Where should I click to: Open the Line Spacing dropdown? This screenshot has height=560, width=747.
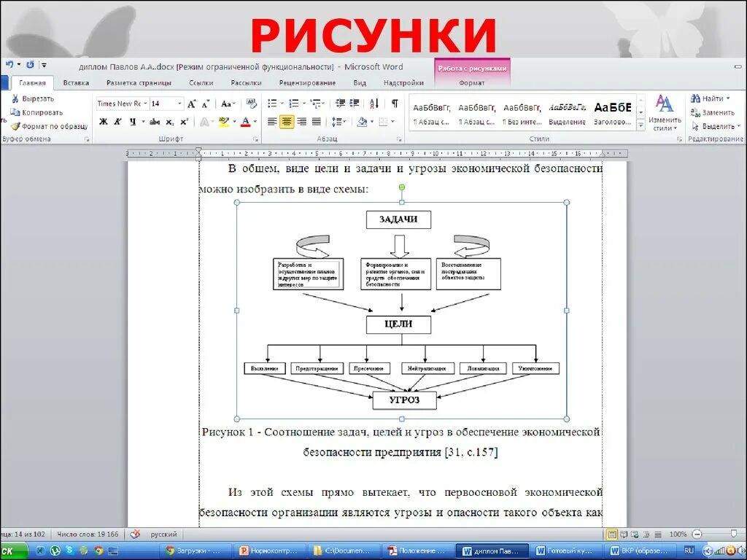tap(338, 122)
